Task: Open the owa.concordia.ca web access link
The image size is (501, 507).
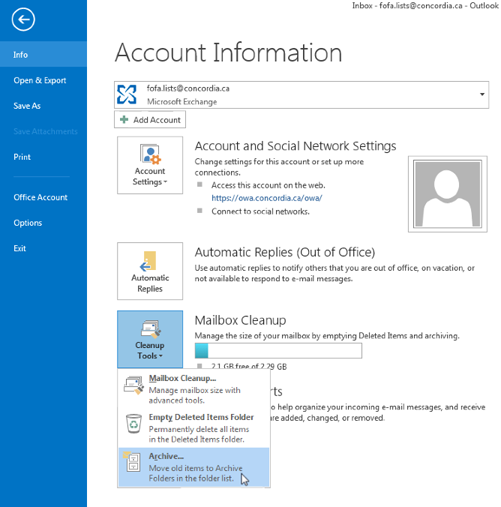Action: [267, 198]
